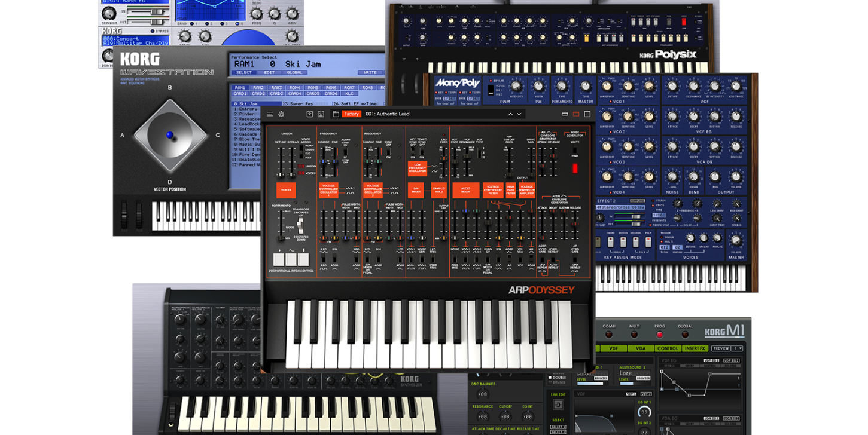Click EDIT in the Wavestation Performance Select screen

[269, 72]
